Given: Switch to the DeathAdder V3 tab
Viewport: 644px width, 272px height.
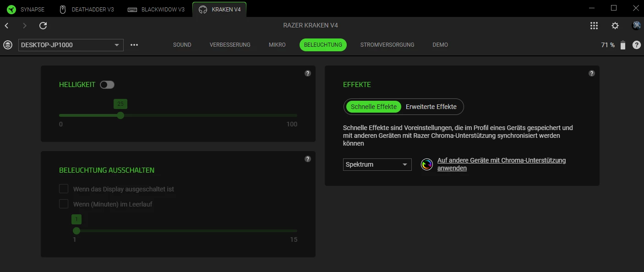Looking at the screenshot, I should pyautogui.click(x=87, y=9).
